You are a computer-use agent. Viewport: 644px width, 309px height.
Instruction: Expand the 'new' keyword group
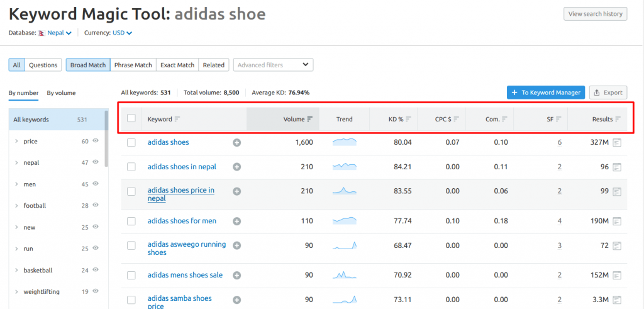tap(16, 227)
